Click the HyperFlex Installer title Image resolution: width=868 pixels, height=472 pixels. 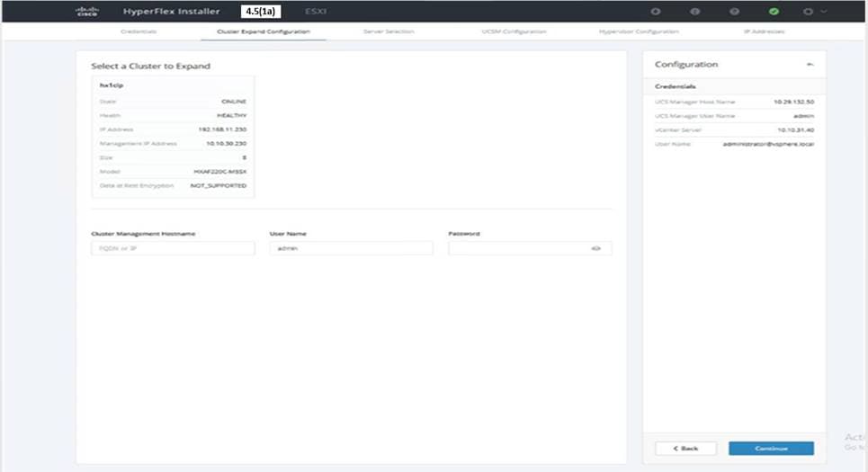pos(171,11)
